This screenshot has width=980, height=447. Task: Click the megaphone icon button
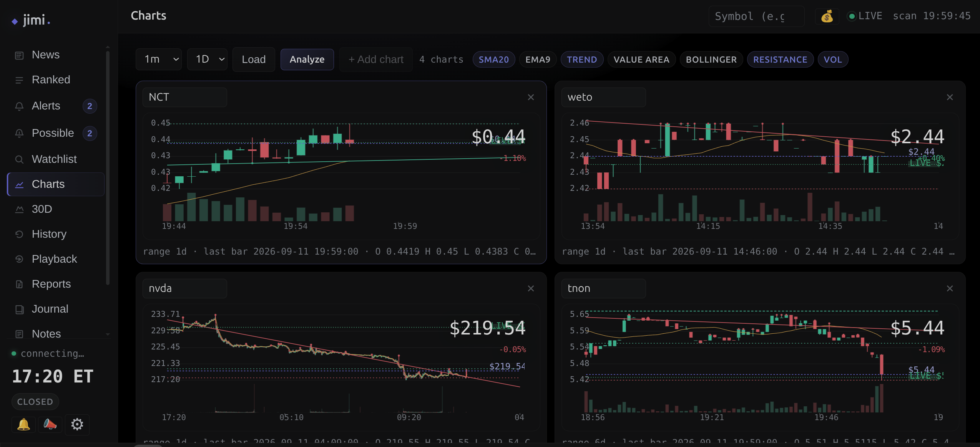[50, 424]
